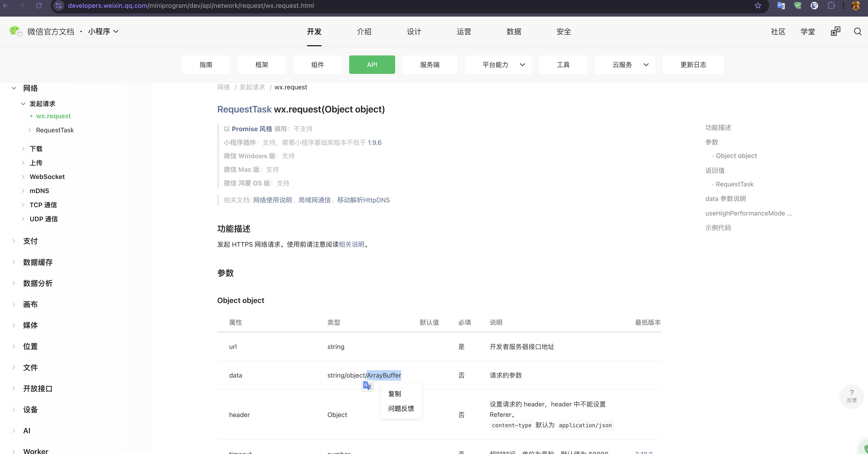
Task: Follow the 相关说明 link
Action: (x=351, y=245)
